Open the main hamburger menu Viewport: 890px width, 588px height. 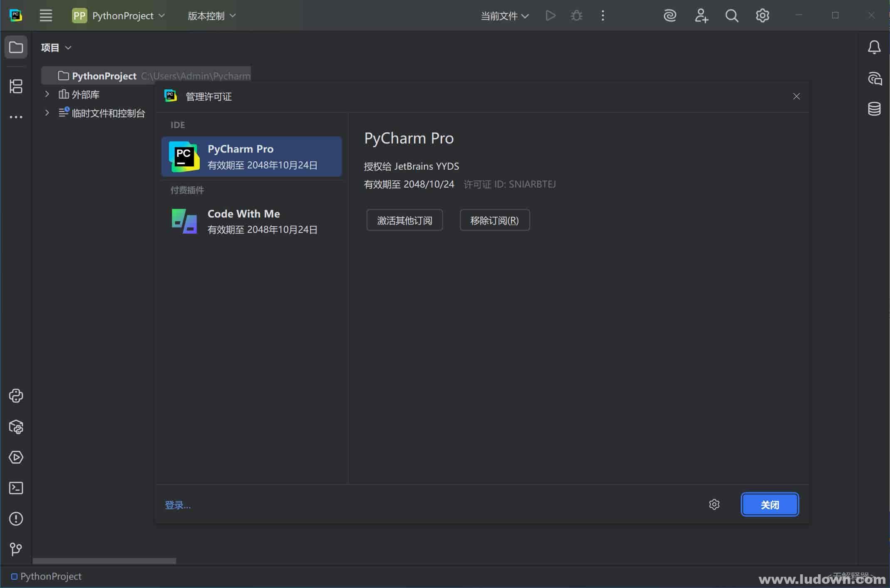point(46,16)
